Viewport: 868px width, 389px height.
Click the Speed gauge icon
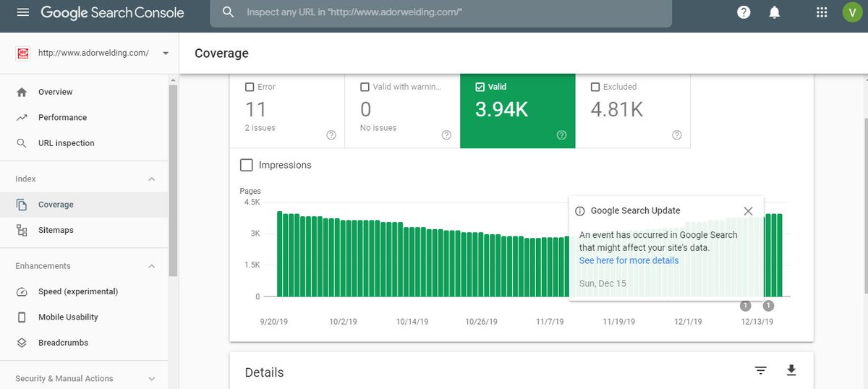(x=22, y=291)
